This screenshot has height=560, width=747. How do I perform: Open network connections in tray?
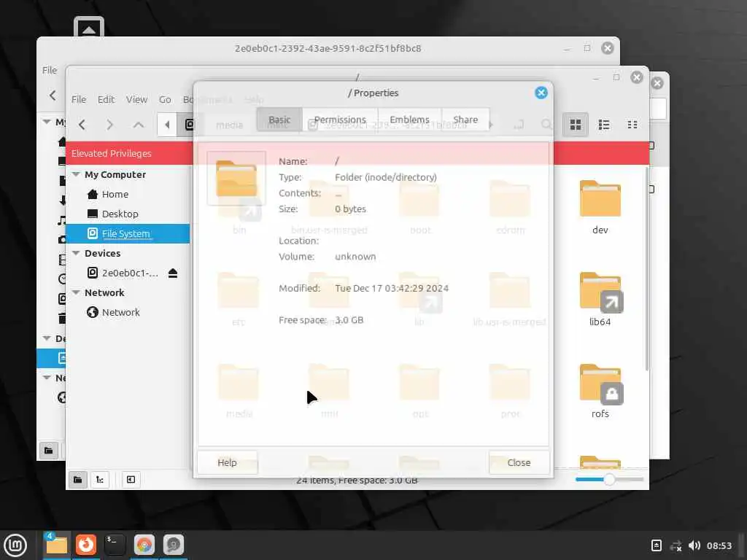(x=676, y=545)
